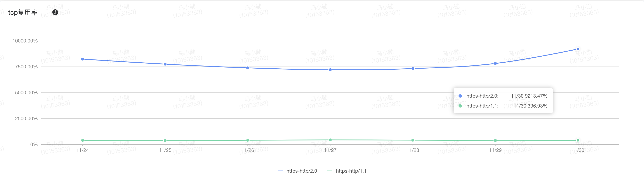Click the green data point for 11/25
The image size is (644, 184).
click(165, 141)
